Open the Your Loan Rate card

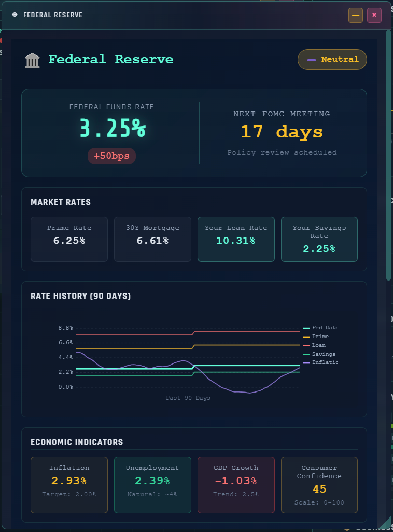pos(236,239)
